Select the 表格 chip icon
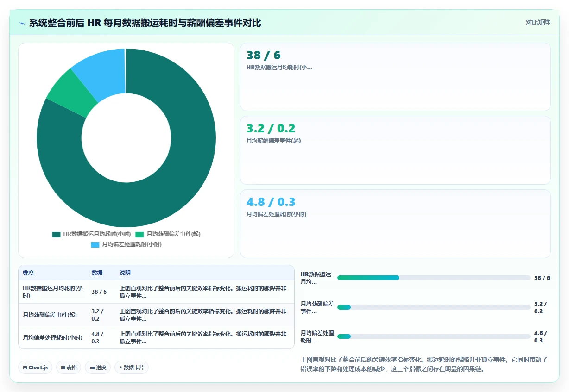Viewport: 569px width, 392px height. (63, 367)
